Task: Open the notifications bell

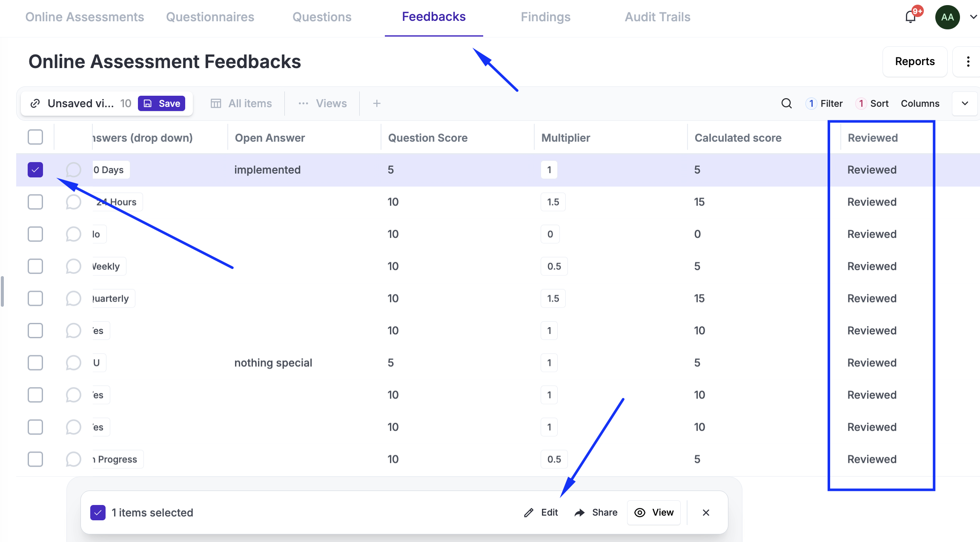Action: [x=911, y=17]
